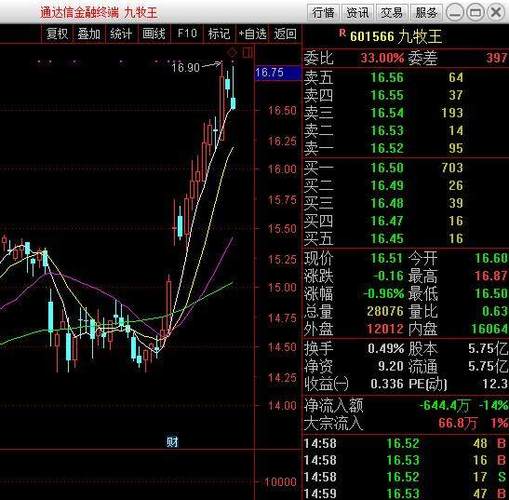Click 卖一 price 16.52
509x500 pixels.
coord(387,148)
